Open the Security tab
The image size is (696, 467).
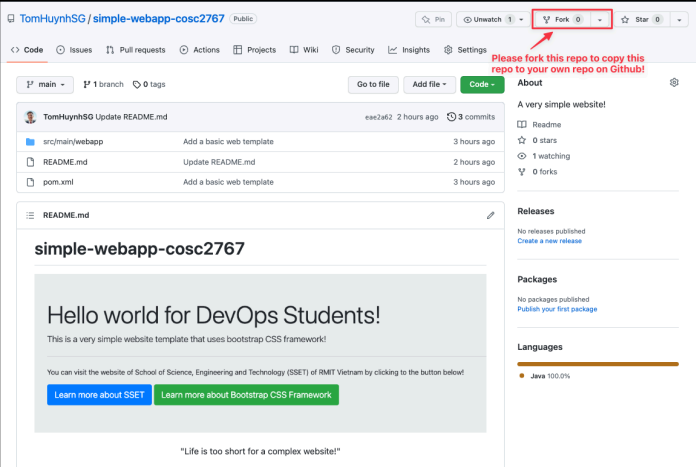(x=353, y=50)
